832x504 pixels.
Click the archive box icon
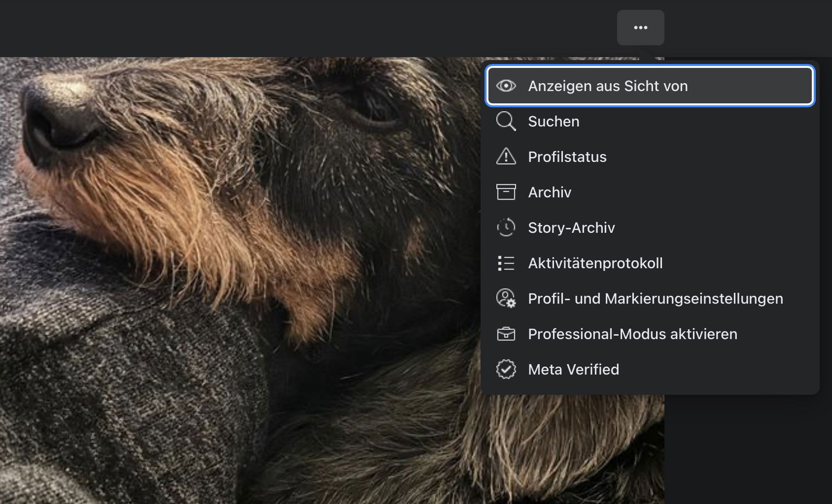coord(506,192)
